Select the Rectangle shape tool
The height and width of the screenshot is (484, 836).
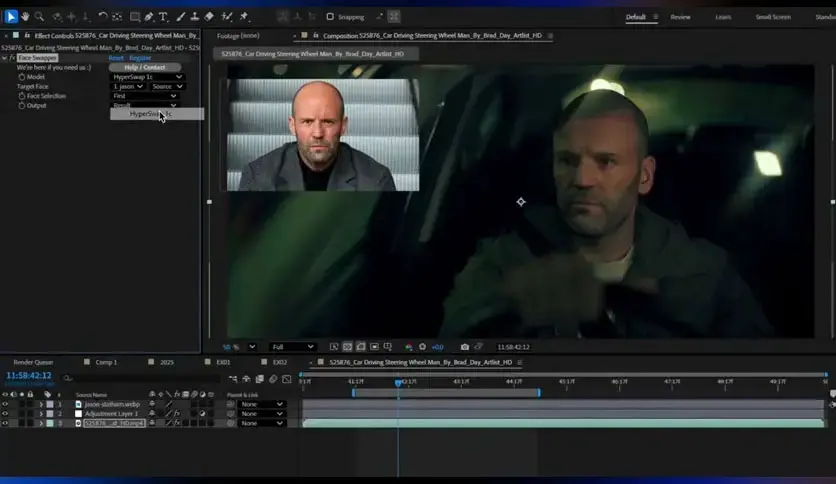point(135,17)
